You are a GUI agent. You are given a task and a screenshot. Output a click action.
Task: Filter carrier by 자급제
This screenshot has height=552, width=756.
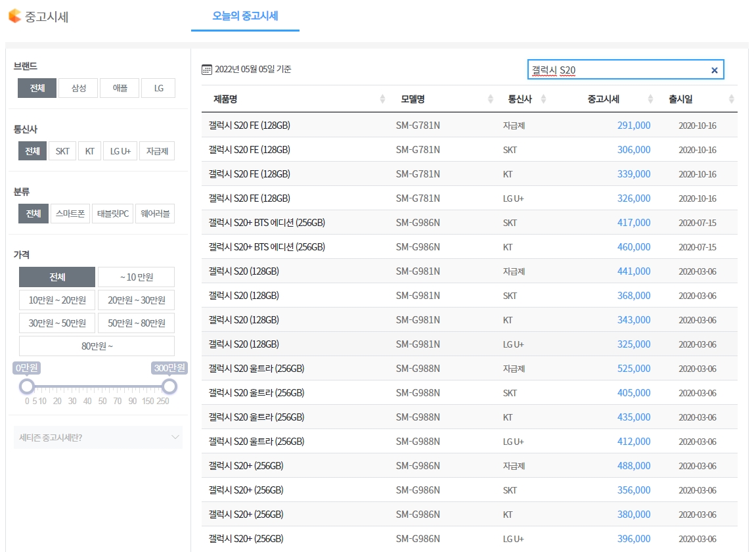(x=157, y=151)
